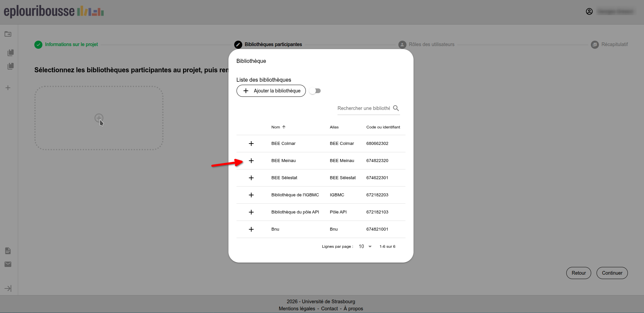Screen dimensions: 644x313
Task: Focus the Rechercher une bibliothèque field
Action: 364,108
